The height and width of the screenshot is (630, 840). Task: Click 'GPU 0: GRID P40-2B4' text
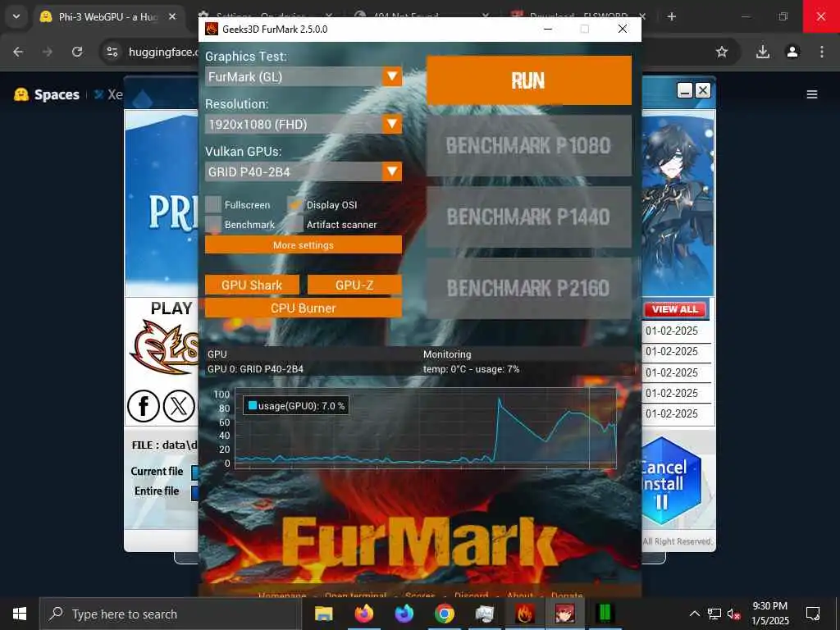tap(255, 369)
